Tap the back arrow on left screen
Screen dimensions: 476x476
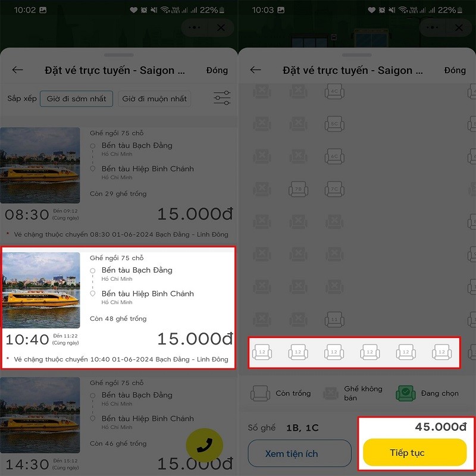coord(18,70)
